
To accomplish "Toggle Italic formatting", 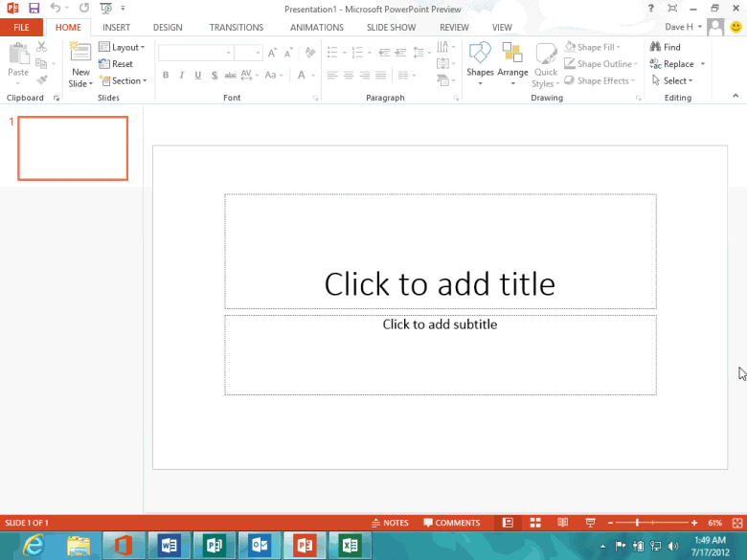I will [x=182, y=76].
